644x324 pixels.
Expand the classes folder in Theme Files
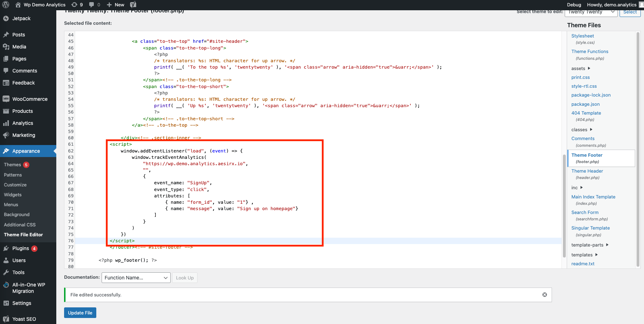tap(582, 129)
